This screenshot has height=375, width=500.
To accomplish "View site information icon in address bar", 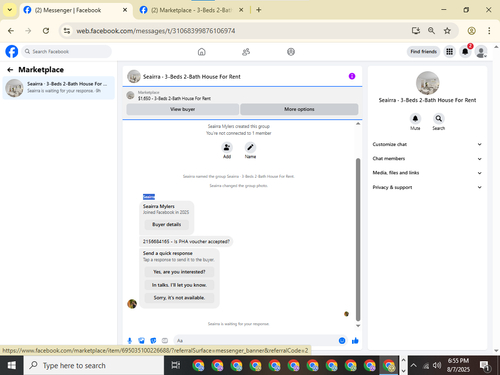I will [67, 31].
